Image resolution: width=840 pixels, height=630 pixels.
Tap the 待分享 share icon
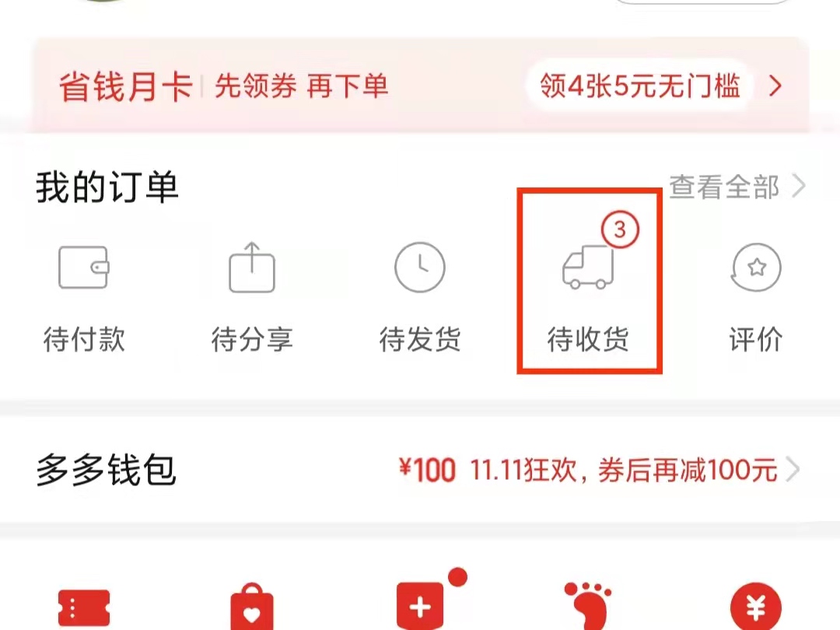click(x=252, y=268)
